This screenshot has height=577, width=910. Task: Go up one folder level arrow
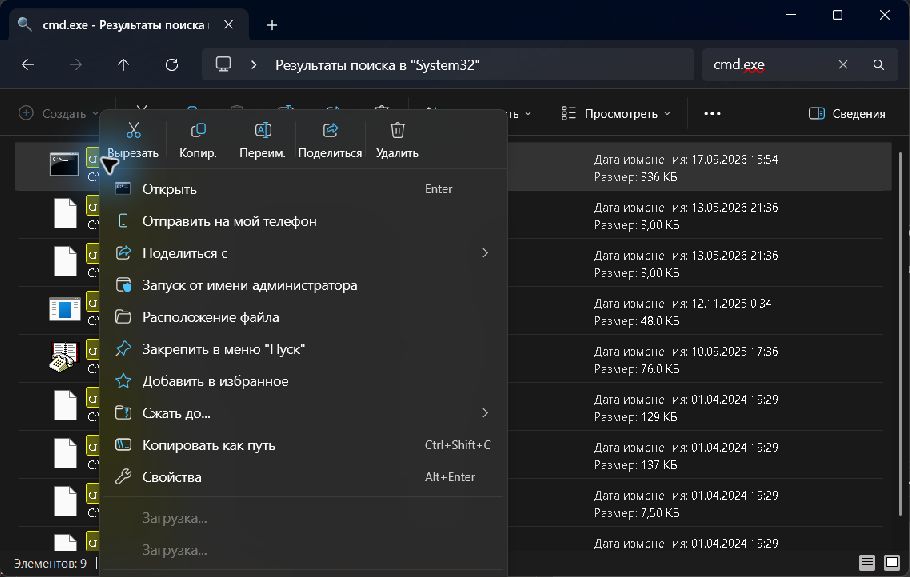123,64
